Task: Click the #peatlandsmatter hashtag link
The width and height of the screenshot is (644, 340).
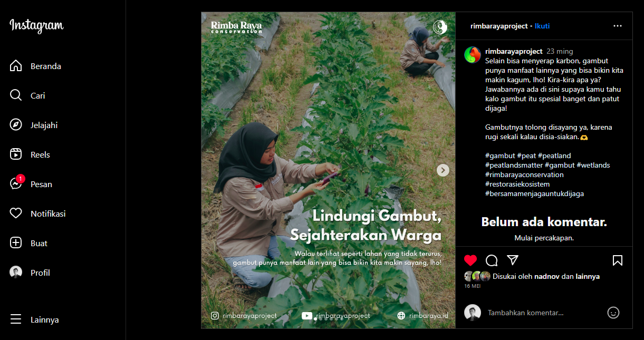Action: tap(514, 165)
